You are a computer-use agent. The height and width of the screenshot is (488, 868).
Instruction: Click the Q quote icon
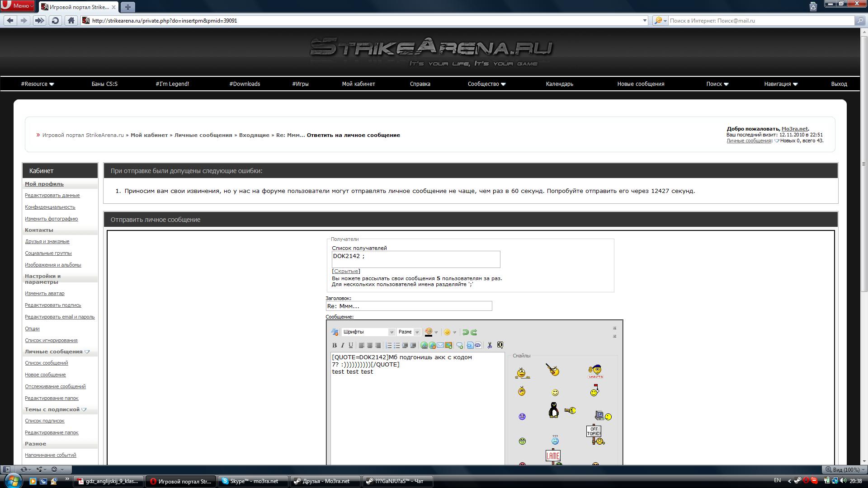tap(500, 345)
